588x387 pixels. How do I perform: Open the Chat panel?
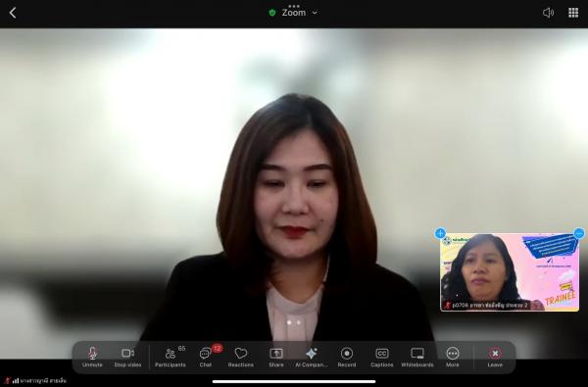[x=206, y=357]
